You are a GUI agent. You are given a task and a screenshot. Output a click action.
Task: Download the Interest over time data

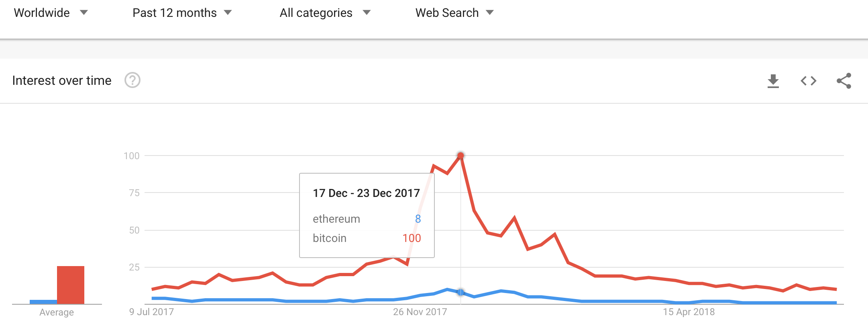[x=773, y=81]
